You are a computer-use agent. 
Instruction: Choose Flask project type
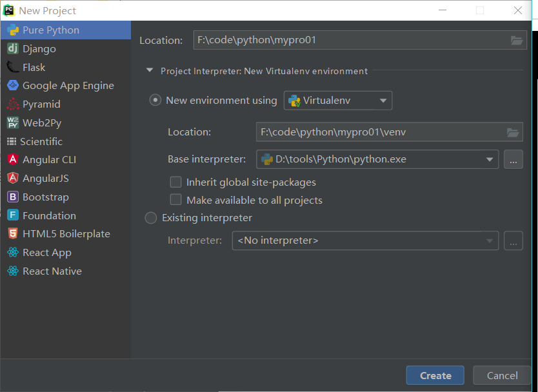[x=66, y=67]
